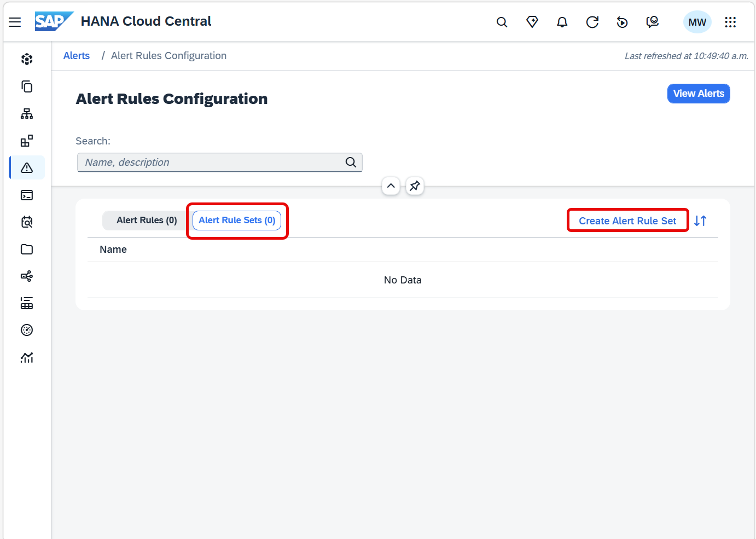Switch to Alert Rule Sets (0) tab
This screenshot has width=756, height=539.
click(237, 220)
